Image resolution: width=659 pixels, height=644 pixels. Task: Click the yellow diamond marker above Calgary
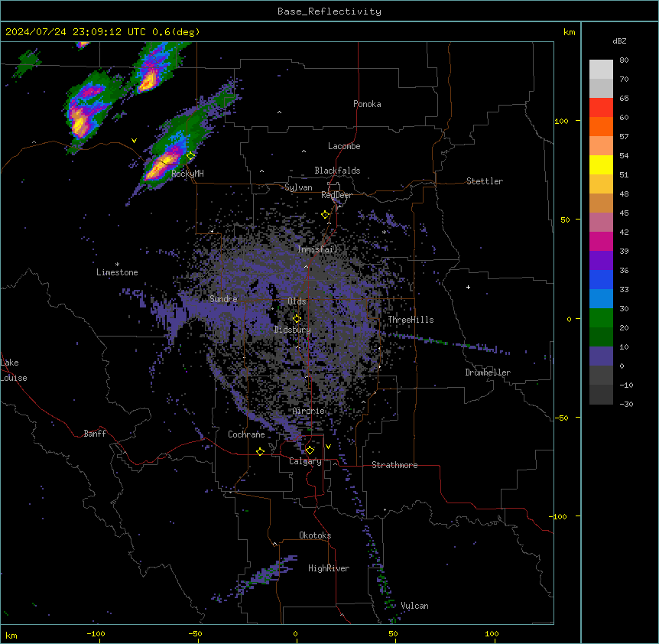coord(310,450)
